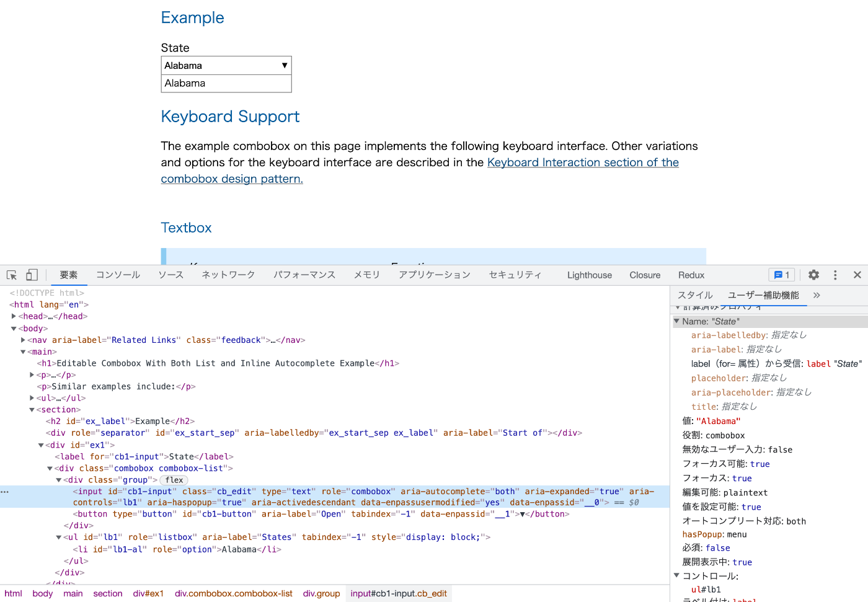
Task: Click div#ex1 in the breadcrumb bar
Action: click(148, 593)
